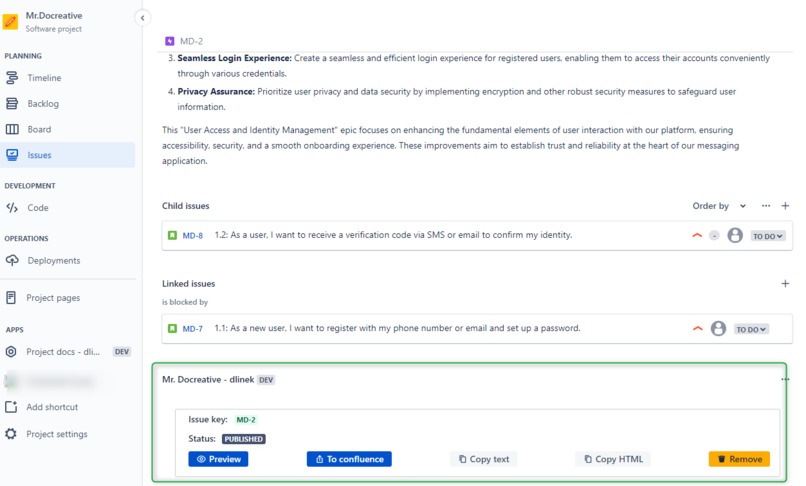Click the Copy text button
The width and height of the screenshot is (806, 486).
point(483,459)
